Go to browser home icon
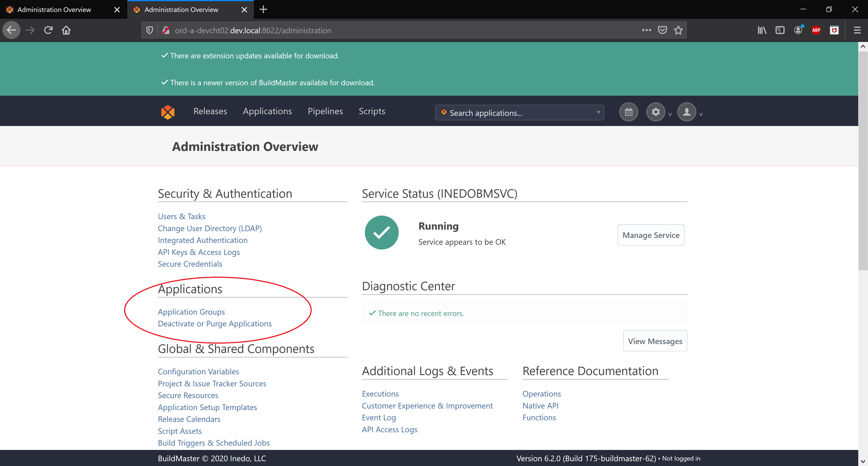 point(66,30)
